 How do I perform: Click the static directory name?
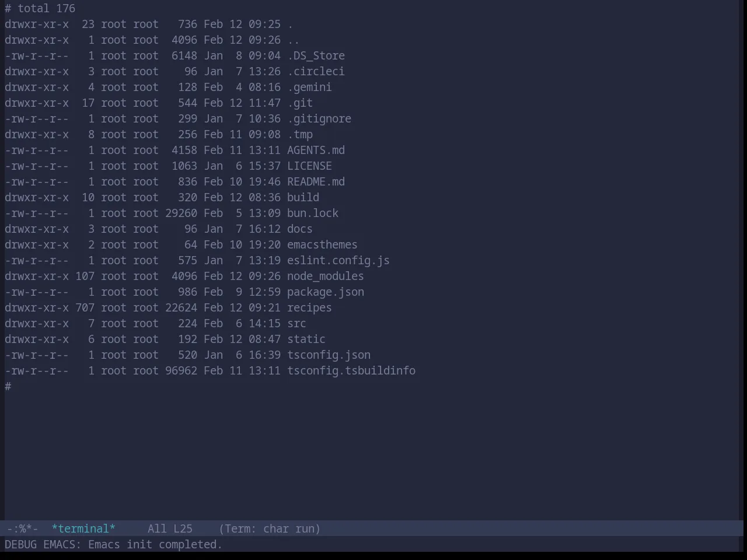click(x=306, y=339)
